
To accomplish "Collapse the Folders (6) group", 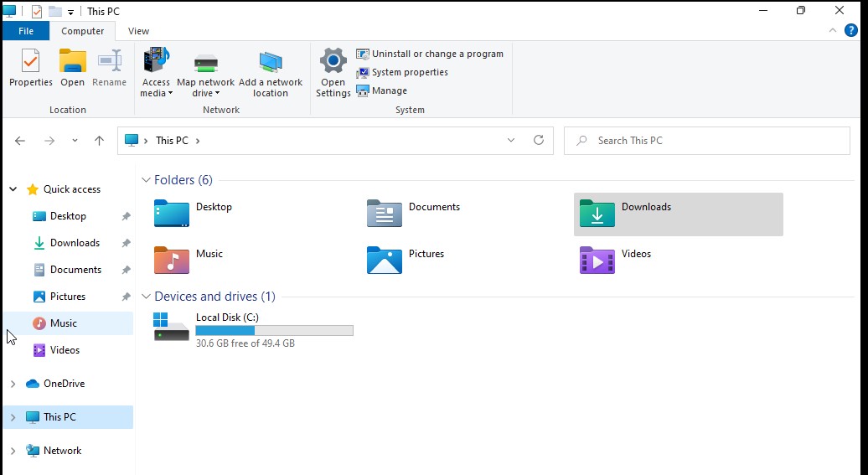I will click(146, 180).
